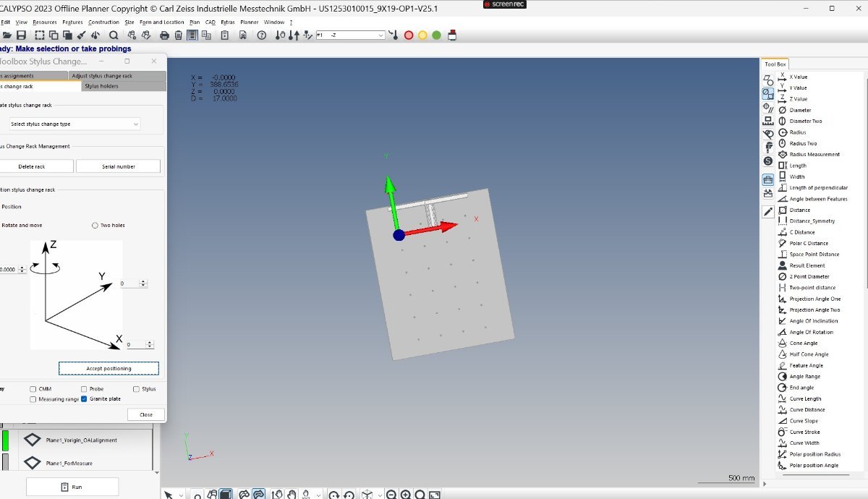The width and height of the screenshot is (868, 499).
Task: Open the stylus selection dropdown showing -Z
Action: [350, 35]
